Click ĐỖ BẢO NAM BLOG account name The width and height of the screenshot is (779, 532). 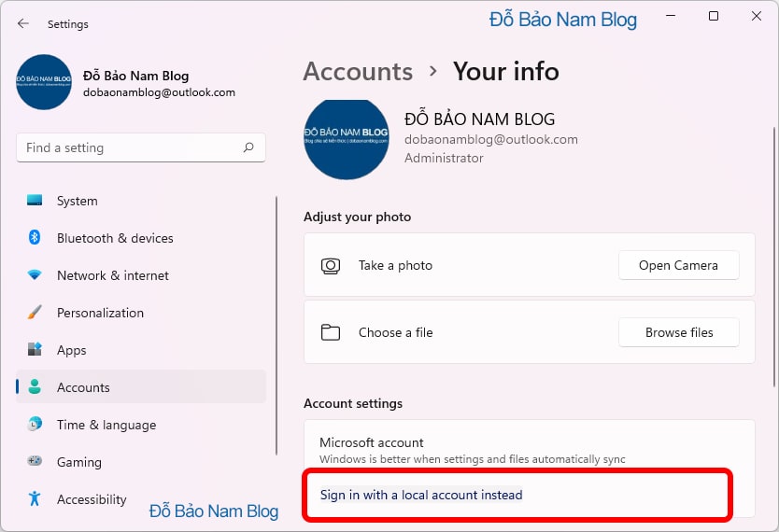point(479,119)
